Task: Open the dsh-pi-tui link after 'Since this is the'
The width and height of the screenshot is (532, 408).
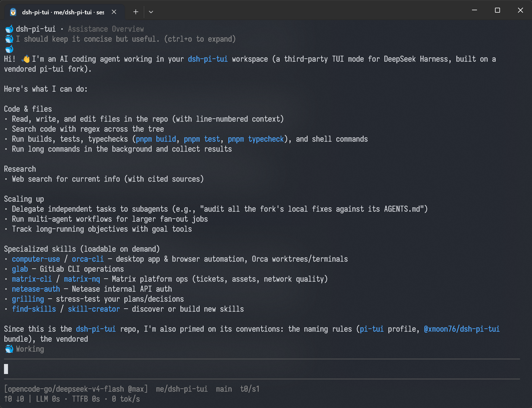Action: point(96,329)
